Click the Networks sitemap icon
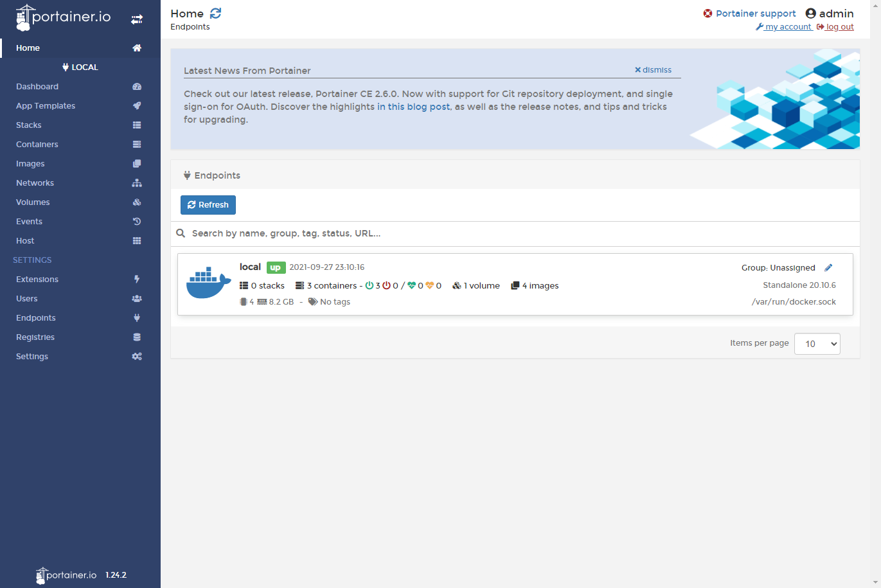Image resolution: width=881 pixels, height=588 pixels. tap(137, 183)
